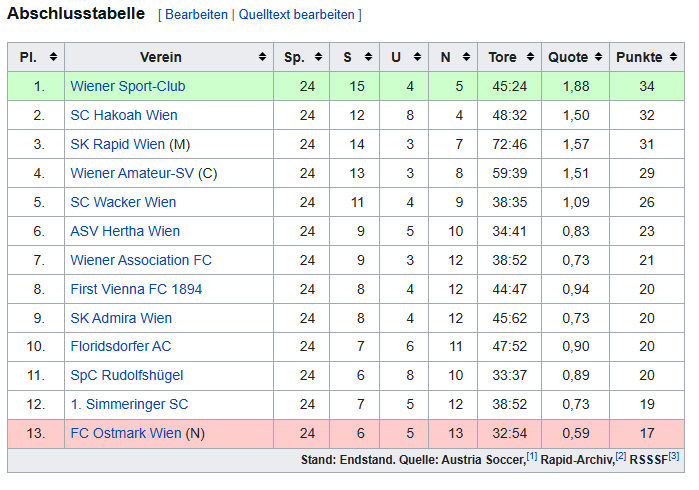Sort by Tore column sort icon

(530, 57)
